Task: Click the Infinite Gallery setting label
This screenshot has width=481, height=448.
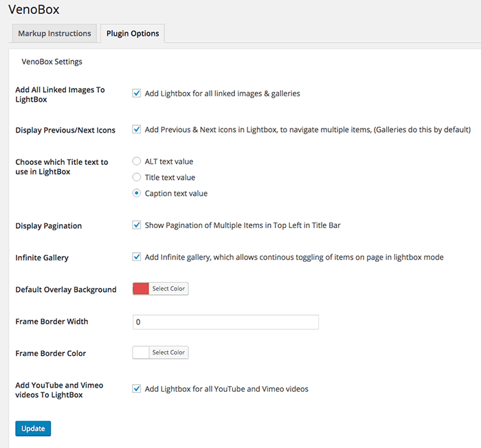Action: pos(42,258)
